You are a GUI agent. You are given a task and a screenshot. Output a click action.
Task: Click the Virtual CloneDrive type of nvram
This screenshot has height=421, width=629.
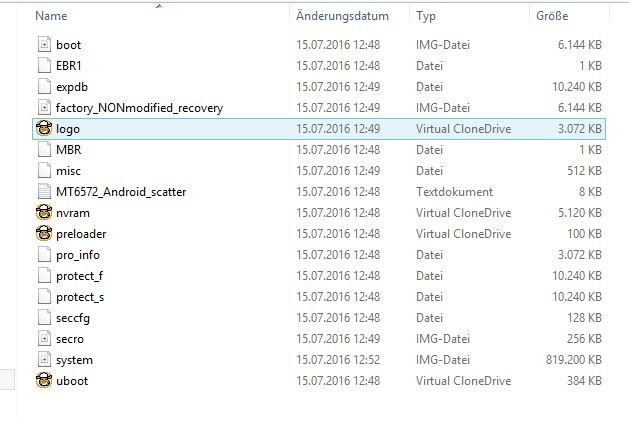(464, 213)
